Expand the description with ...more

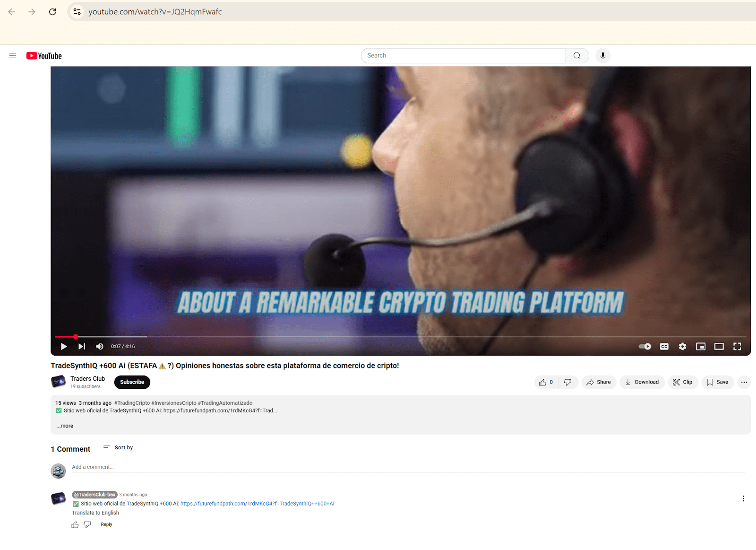pyautogui.click(x=65, y=426)
